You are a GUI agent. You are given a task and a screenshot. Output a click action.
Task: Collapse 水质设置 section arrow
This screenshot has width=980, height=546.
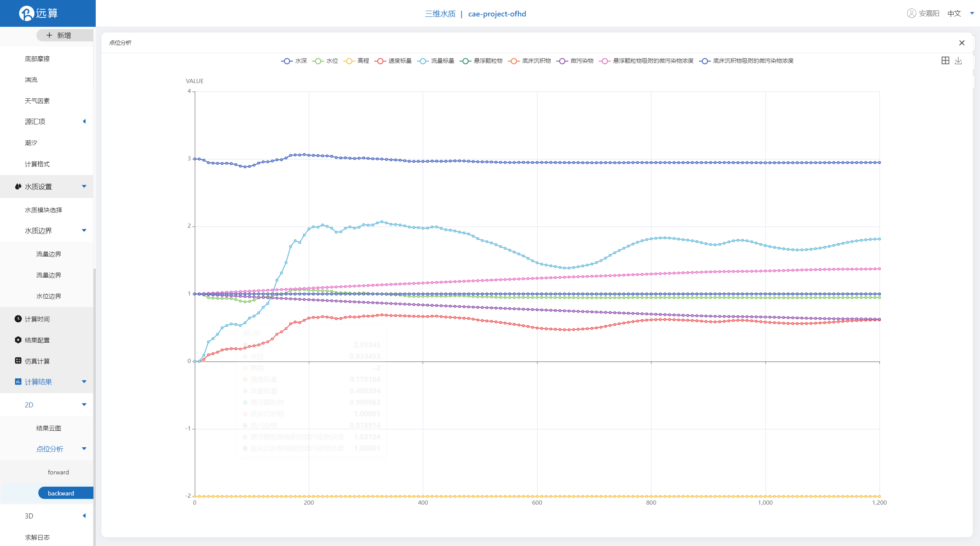(x=84, y=186)
